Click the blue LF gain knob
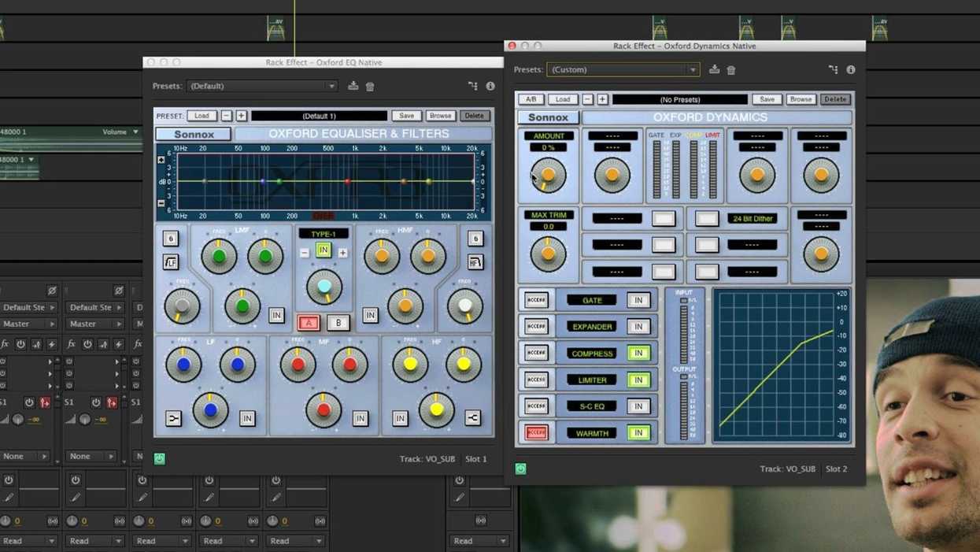 point(210,410)
